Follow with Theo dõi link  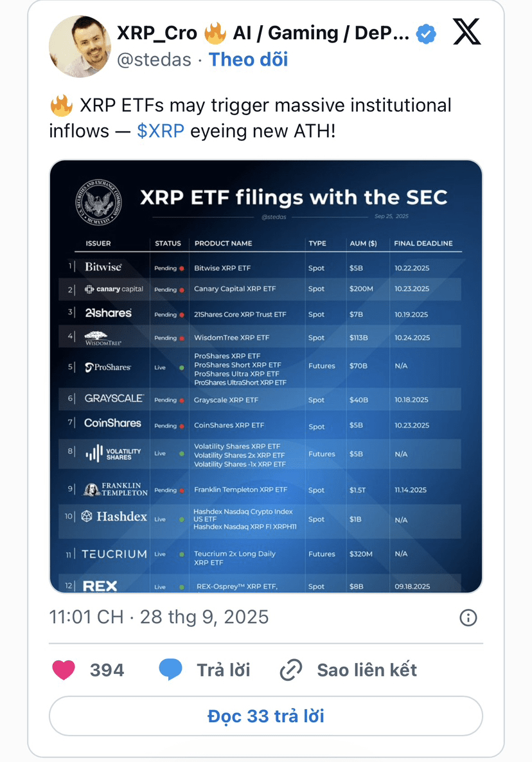tap(248, 59)
